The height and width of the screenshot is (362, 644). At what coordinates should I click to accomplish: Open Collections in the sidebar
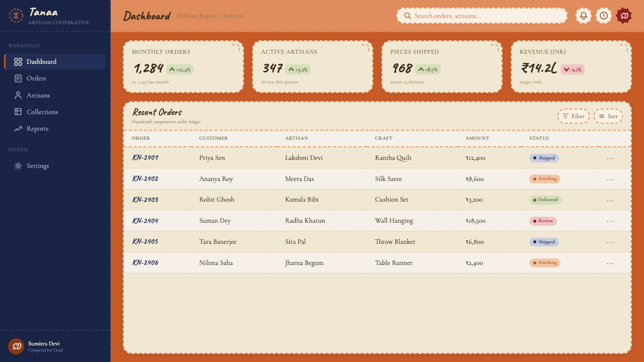pyautogui.click(x=55, y=112)
